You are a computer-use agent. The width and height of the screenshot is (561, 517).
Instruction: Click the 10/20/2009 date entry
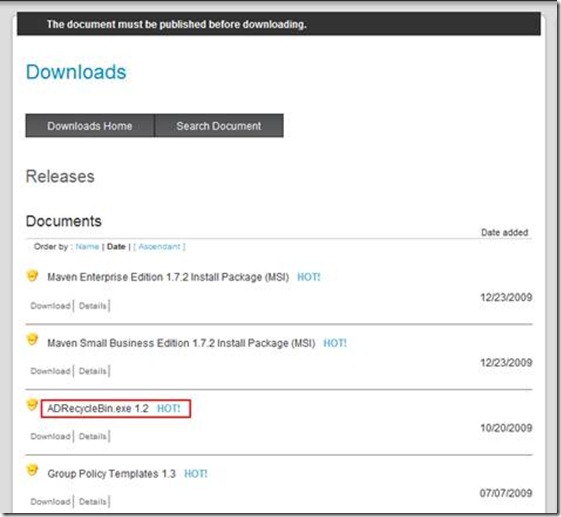[x=506, y=428]
